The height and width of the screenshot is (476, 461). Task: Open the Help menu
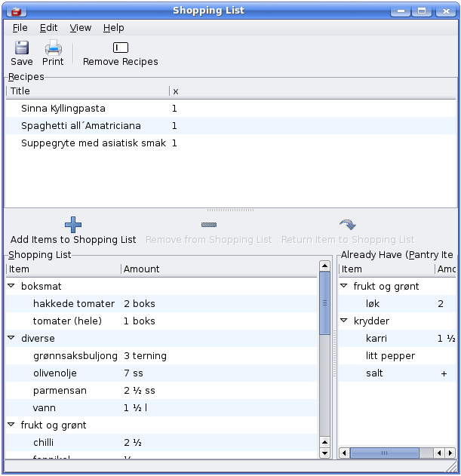pos(114,28)
